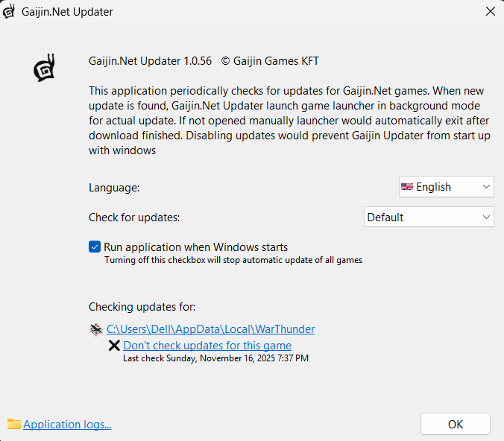Click the Last check timestamp text

tap(215, 358)
